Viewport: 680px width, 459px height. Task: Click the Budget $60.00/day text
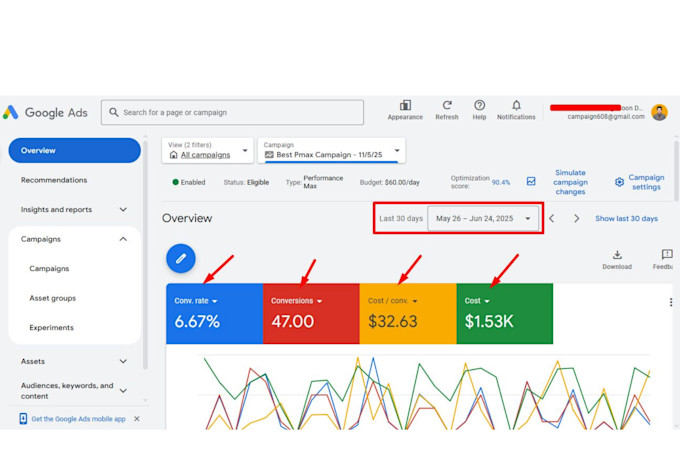pos(389,182)
